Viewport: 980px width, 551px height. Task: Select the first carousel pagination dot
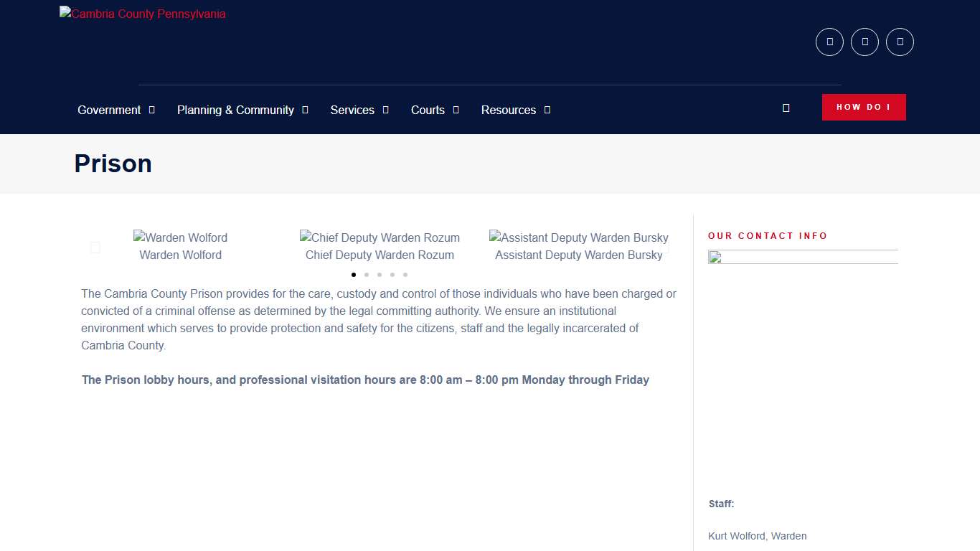354,275
